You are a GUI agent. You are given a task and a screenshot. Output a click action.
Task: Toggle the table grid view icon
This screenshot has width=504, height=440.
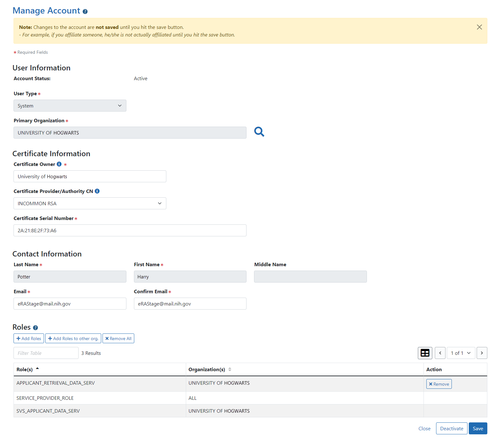[425, 353]
